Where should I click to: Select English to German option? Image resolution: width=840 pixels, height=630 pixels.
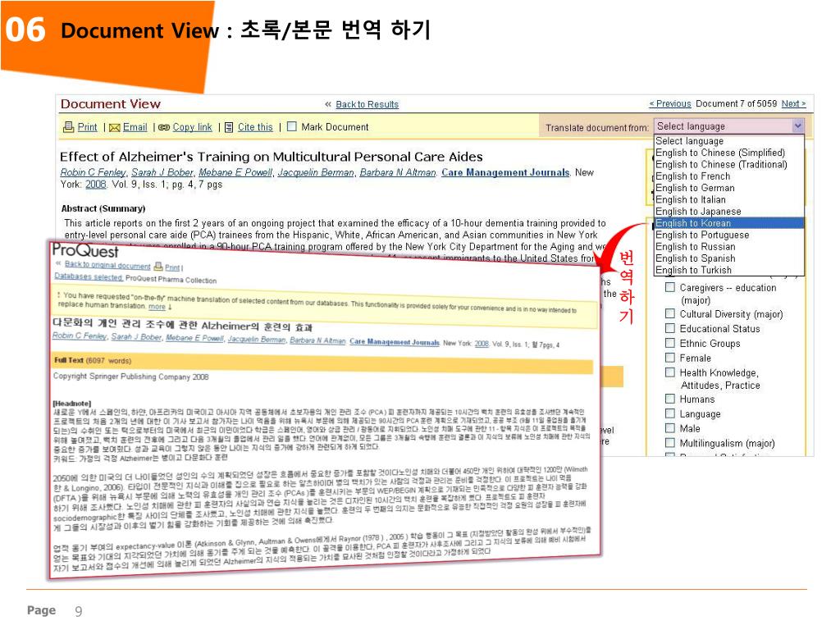(729, 188)
